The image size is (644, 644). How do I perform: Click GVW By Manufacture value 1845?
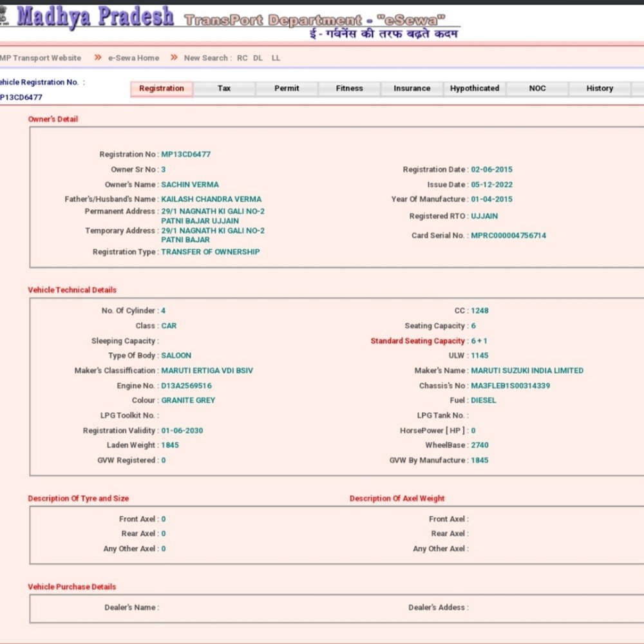(x=480, y=460)
